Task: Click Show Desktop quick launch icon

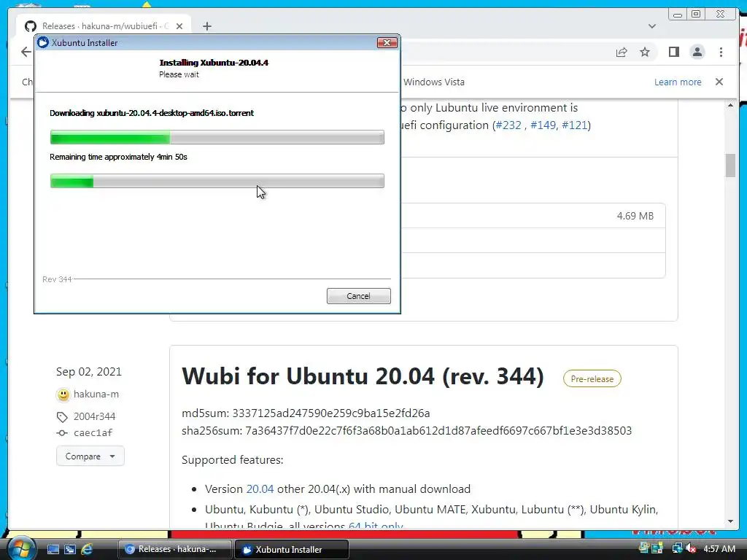Action: click(53, 550)
